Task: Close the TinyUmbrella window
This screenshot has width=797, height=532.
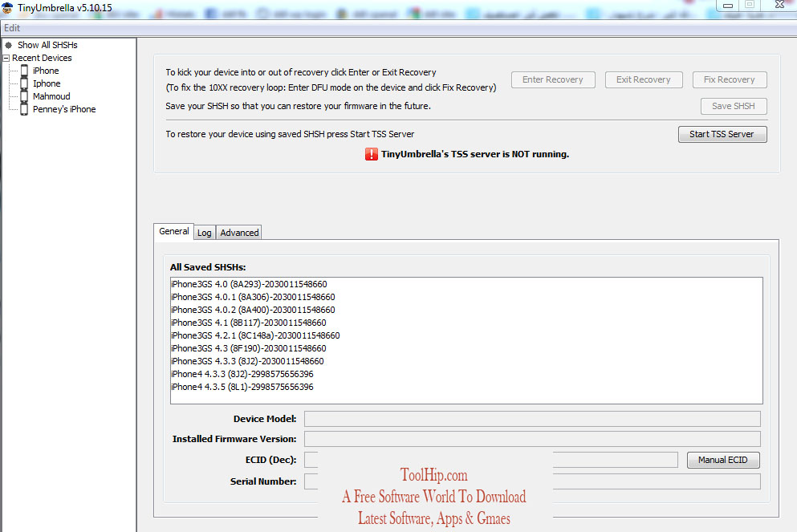Action: tap(779, 5)
